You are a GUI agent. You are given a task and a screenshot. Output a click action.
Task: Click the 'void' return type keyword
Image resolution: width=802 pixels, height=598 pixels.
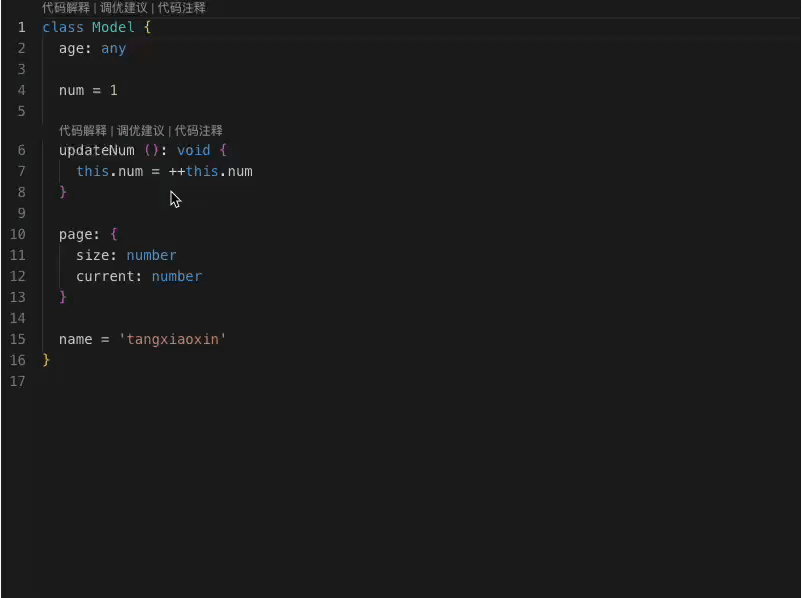pyautogui.click(x=193, y=150)
